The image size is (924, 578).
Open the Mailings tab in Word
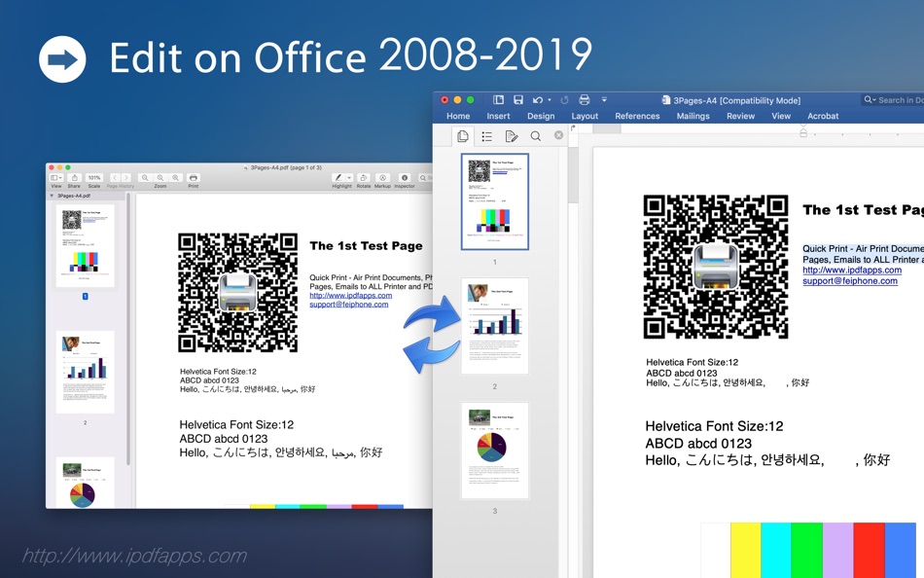693,116
